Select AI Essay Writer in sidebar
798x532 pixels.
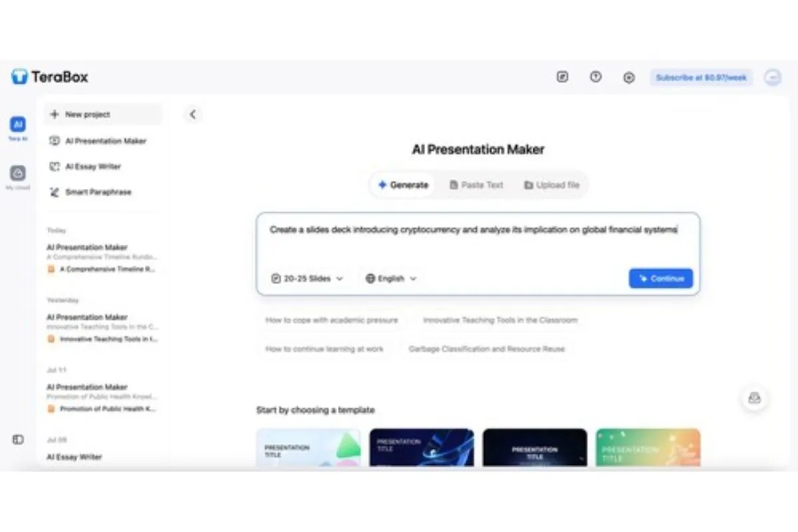(x=92, y=166)
